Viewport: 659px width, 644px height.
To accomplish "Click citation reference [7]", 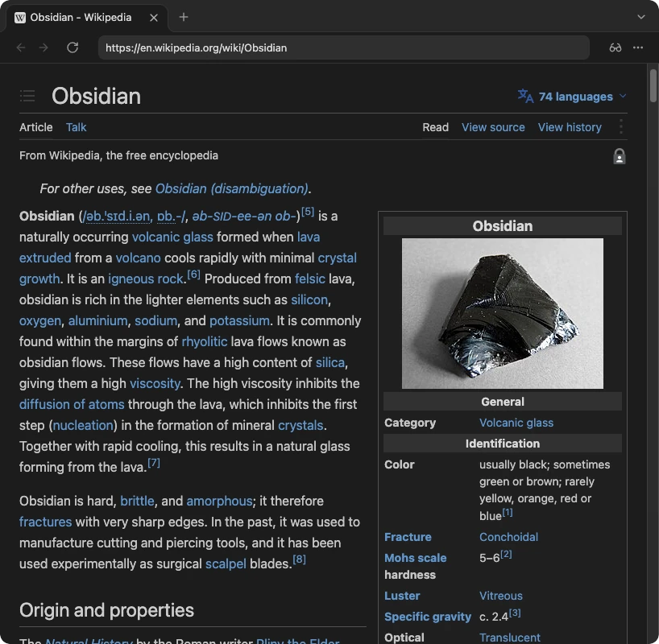I will (x=154, y=463).
